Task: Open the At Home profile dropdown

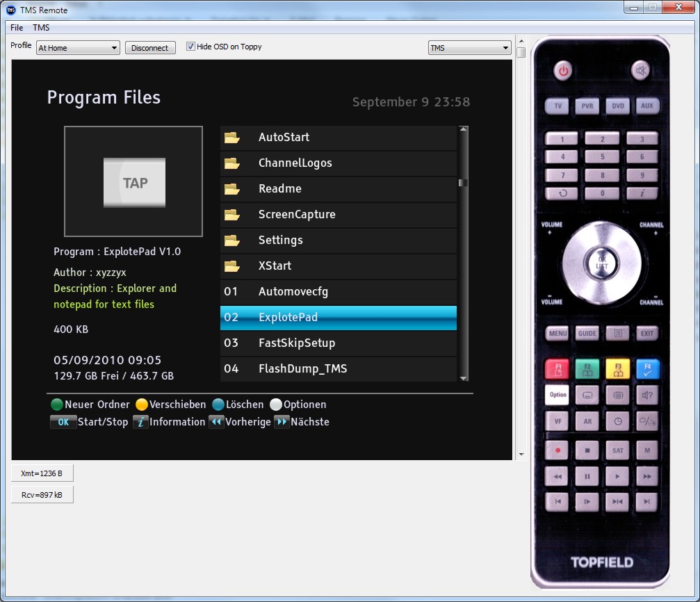Action: (78, 48)
